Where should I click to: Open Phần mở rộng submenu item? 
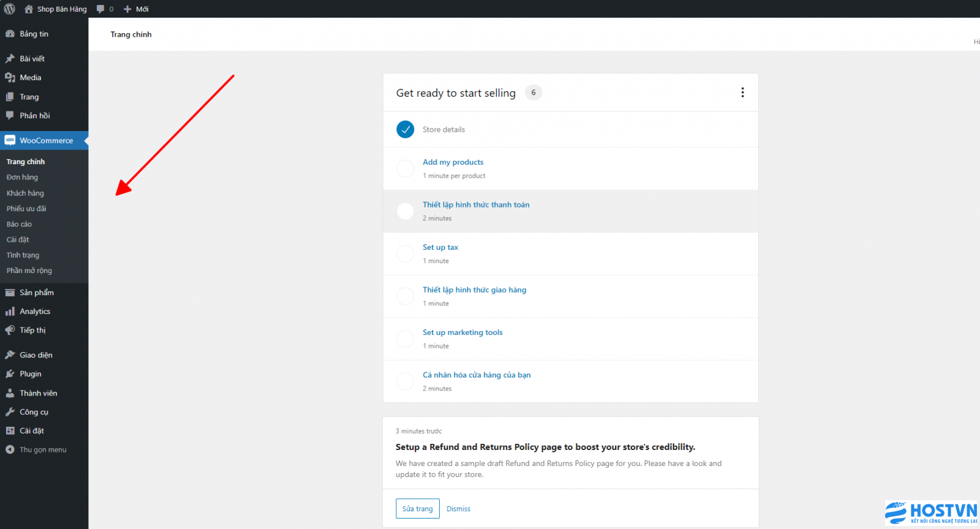pyautogui.click(x=29, y=271)
